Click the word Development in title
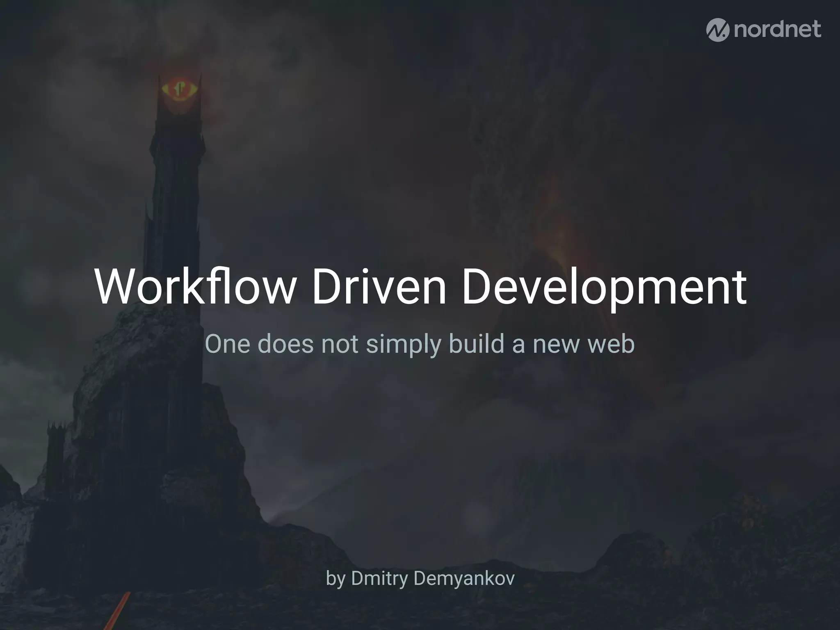Screen dimensions: 840x630 click(x=604, y=286)
